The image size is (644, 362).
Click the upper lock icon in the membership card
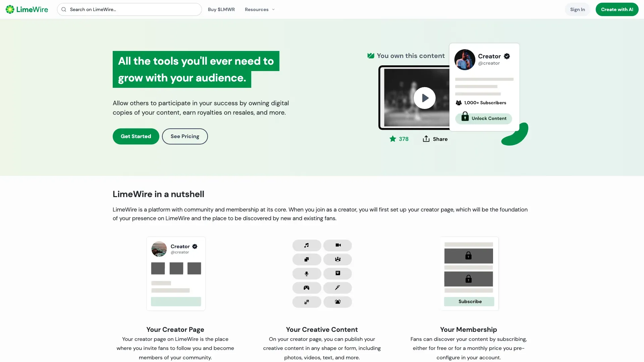click(x=469, y=256)
